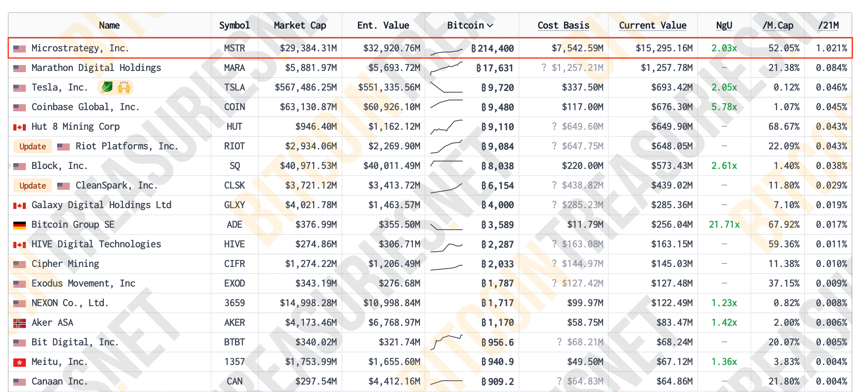This screenshot has width=868, height=392.
Task: Sort table by Symbol column header
Action: (234, 25)
